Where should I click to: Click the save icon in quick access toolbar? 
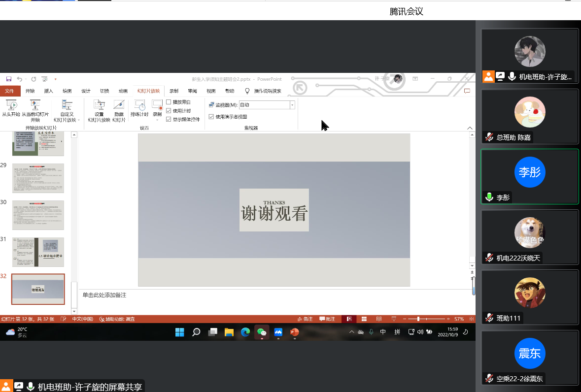pyautogui.click(x=8, y=79)
